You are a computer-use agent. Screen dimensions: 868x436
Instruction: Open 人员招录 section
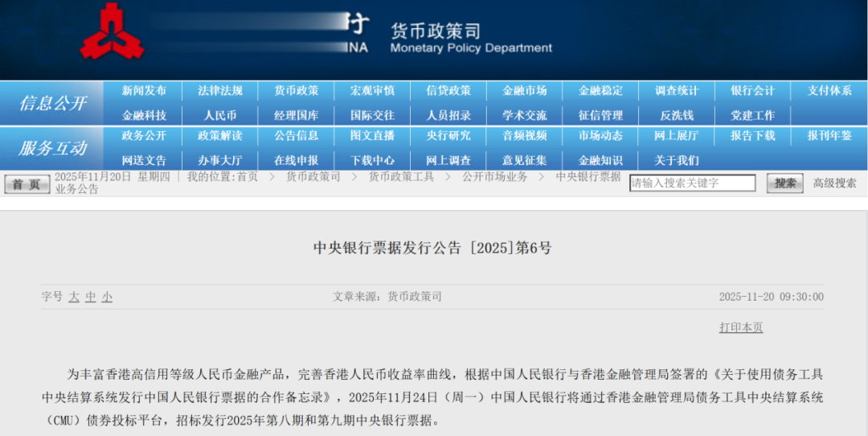click(448, 115)
